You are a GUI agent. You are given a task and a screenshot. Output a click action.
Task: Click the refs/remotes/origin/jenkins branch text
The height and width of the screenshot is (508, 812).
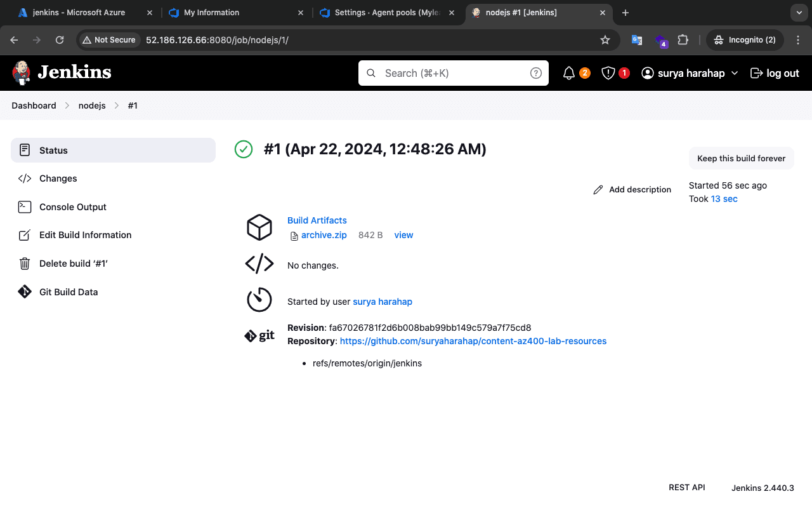coord(367,363)
